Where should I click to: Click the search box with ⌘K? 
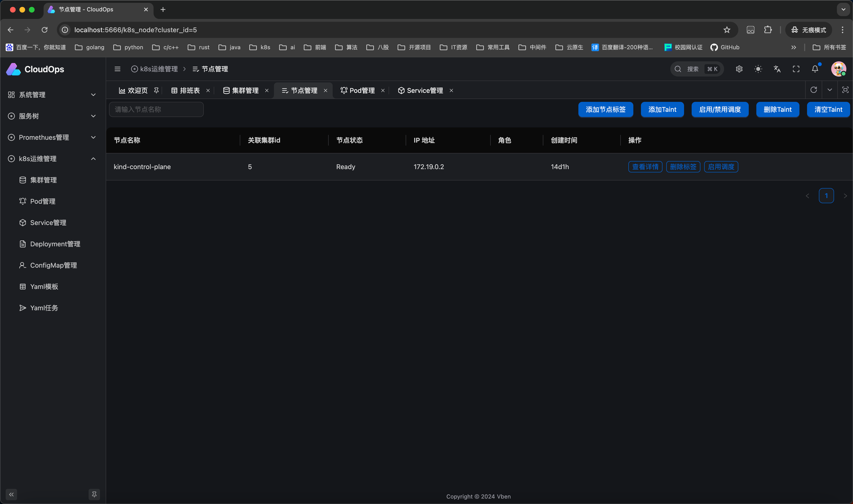click(697, 69)
